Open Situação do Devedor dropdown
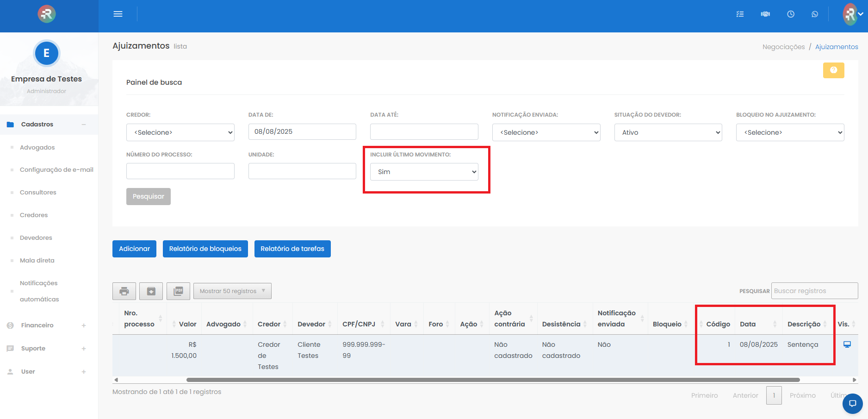The width and height of the screenshot is (868, 419). (668, 132)
